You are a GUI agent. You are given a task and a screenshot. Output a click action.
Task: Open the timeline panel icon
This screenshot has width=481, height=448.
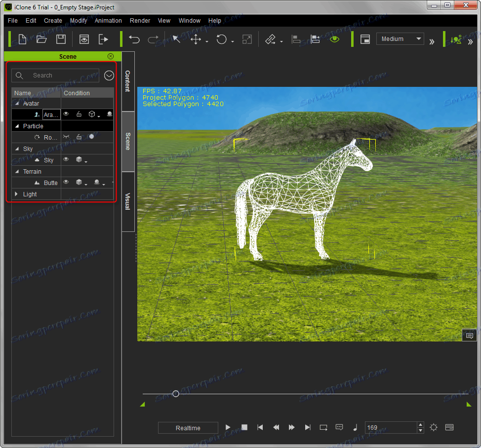click(449, 427)
